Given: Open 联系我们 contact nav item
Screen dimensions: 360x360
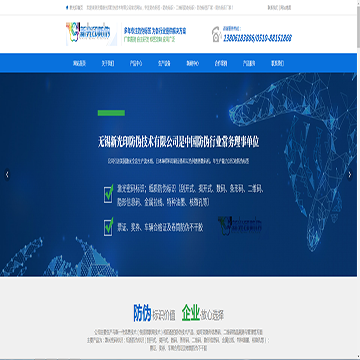Looking at the screenshot, I should click(277, 63).
